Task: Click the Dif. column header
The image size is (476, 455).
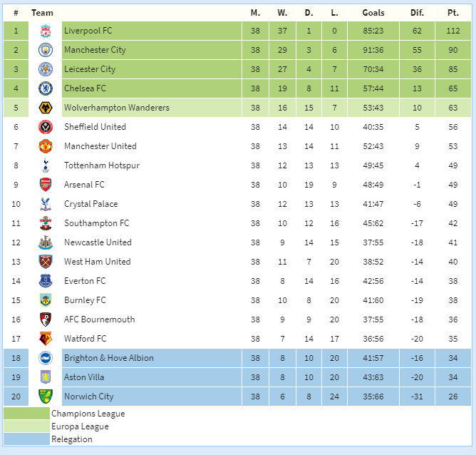Action: pos(417,13)
